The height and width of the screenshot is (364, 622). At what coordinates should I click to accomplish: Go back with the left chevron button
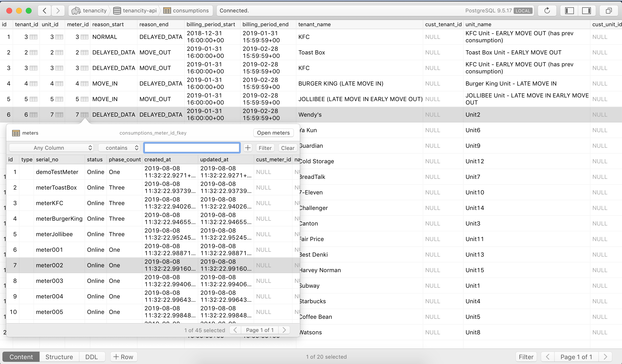tap(44, 11)
